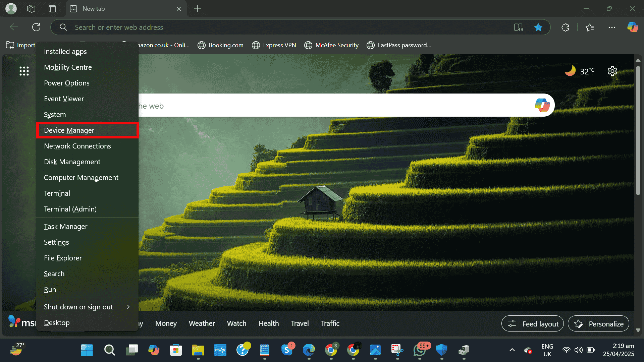
Task: Open the Extensions puzzle icon
Action: (565, 27)
